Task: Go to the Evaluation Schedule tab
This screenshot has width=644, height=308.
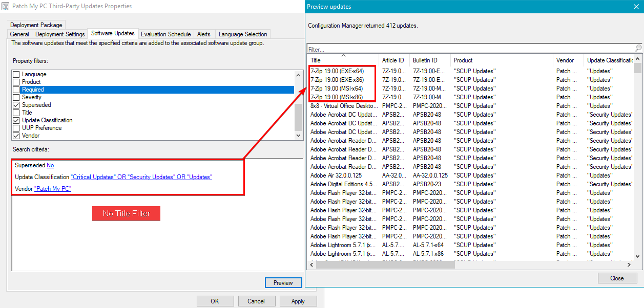Action: click(165, 34)
